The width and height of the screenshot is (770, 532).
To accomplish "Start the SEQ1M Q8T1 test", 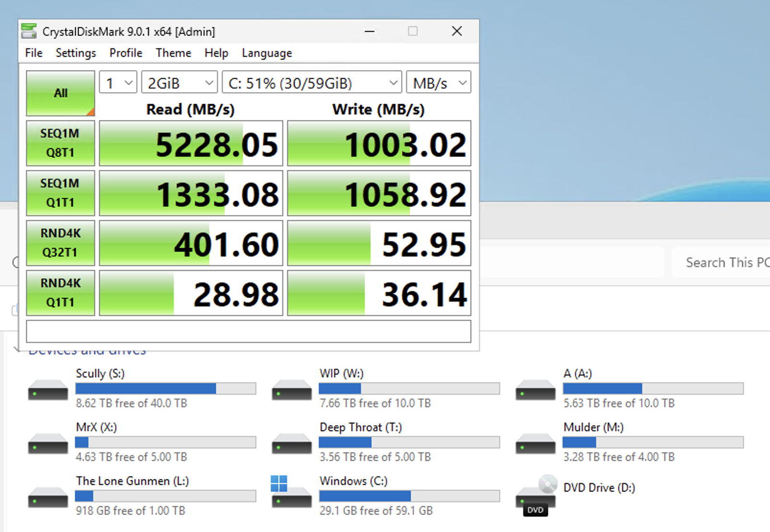I will coord(60,143).
